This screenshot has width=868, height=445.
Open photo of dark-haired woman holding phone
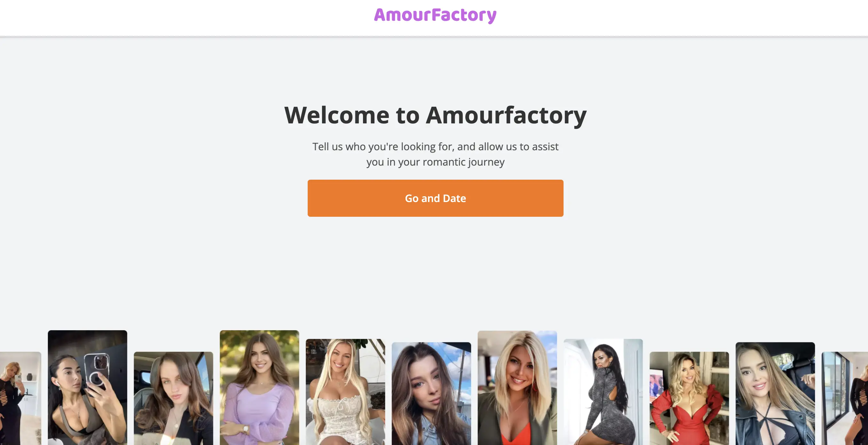pyautogui.click(x=88, y=387)
